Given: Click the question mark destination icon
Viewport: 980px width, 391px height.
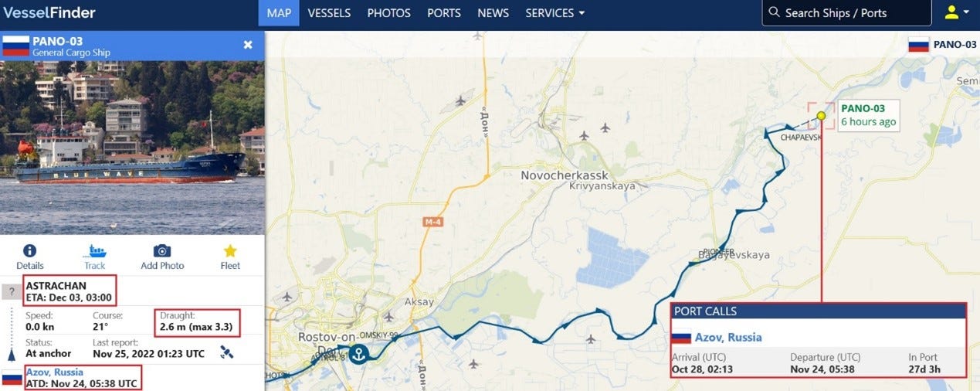Looking at the screenshot, I should click(10, 291).
